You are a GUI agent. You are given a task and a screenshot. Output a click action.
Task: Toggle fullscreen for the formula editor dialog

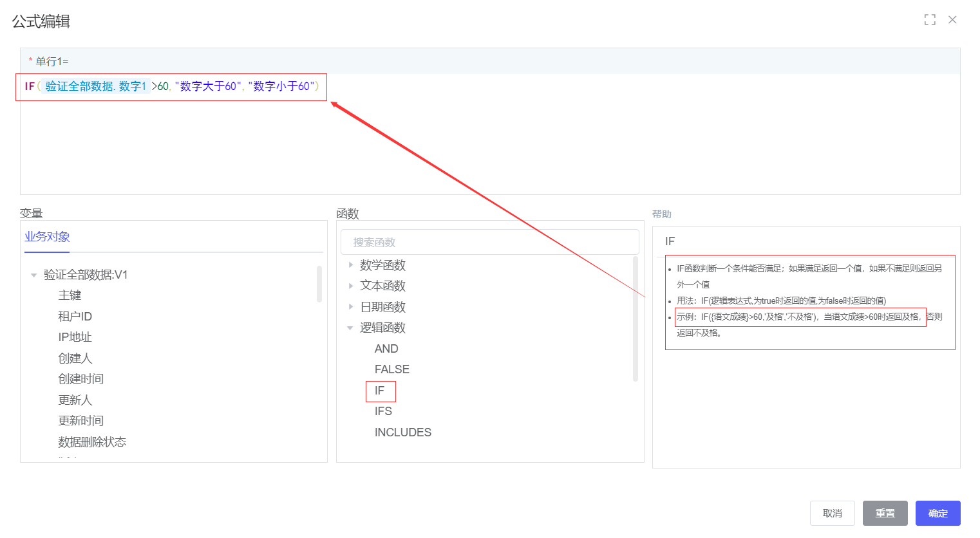[x=930, y=20]
